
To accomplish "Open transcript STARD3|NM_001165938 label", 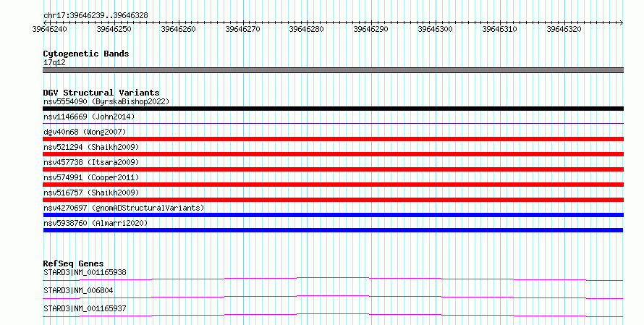I will (85, 272).
